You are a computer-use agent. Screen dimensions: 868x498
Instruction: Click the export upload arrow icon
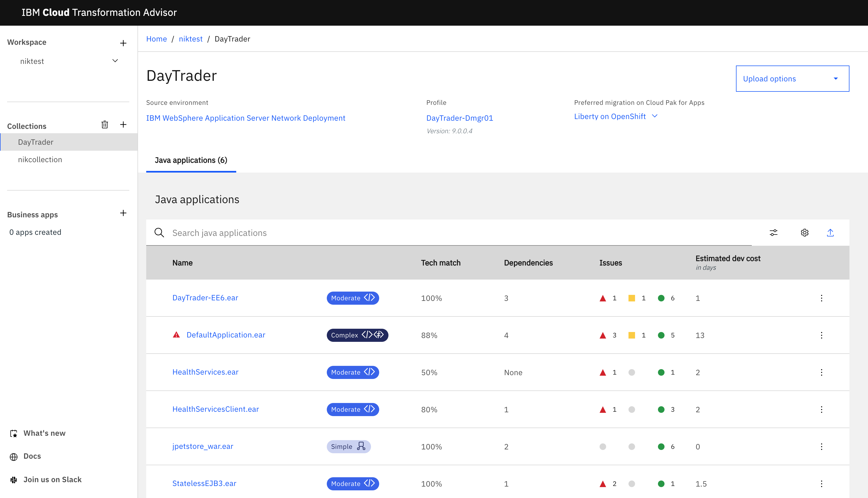[830, 233]
